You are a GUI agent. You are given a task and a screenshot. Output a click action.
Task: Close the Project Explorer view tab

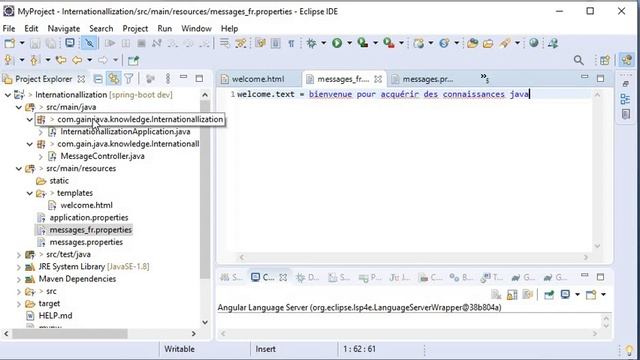coord(82,79)
